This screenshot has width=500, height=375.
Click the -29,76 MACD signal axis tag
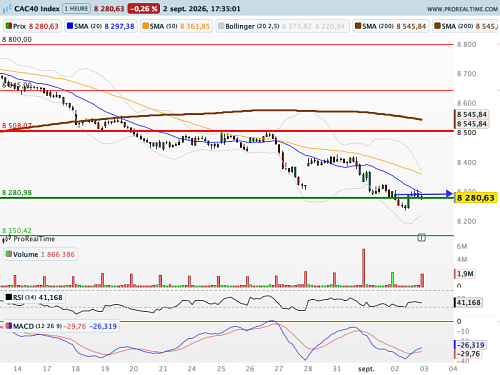(468, 354)
